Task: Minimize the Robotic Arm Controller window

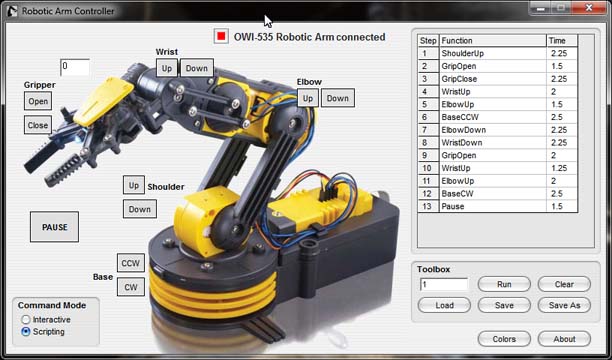Action: [x=541, y=8]
